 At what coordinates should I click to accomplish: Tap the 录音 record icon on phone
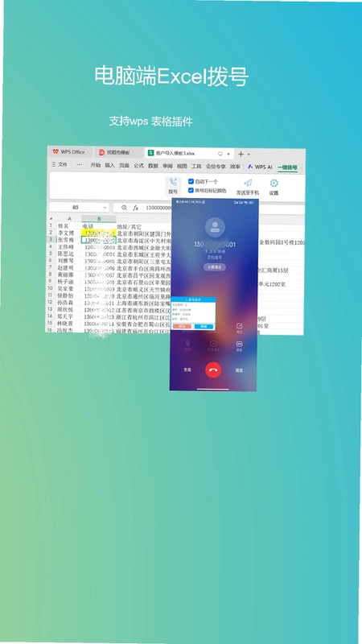pos(239,345)
